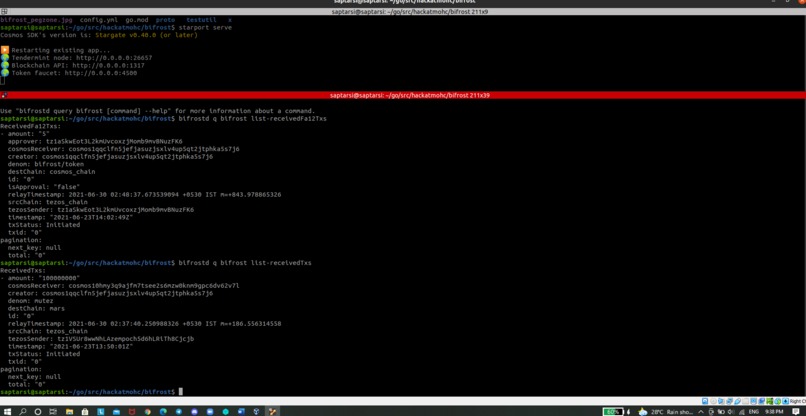Image resolution: width=806 pixels, height=416 pixels.
Task: Click 'testutil' directory name
Action: (x=202, y=20)
